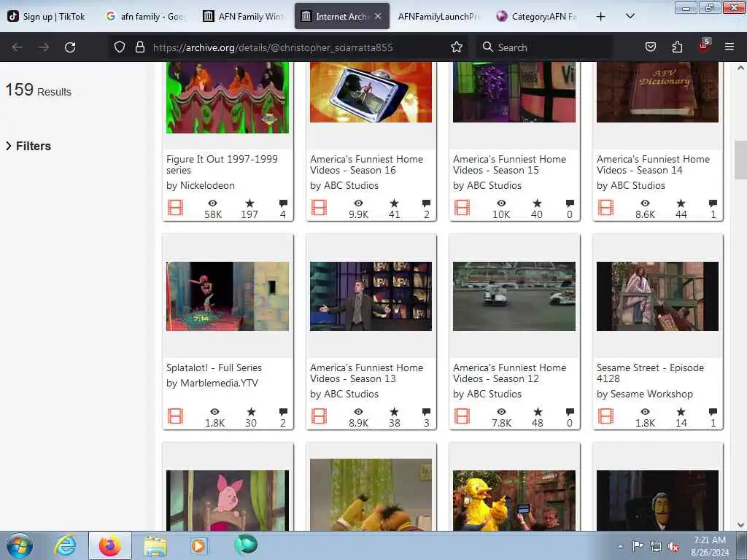The width and height of the screenshot is (747, 560).
Task: Go back to the previous page
Action: point(18,47)
